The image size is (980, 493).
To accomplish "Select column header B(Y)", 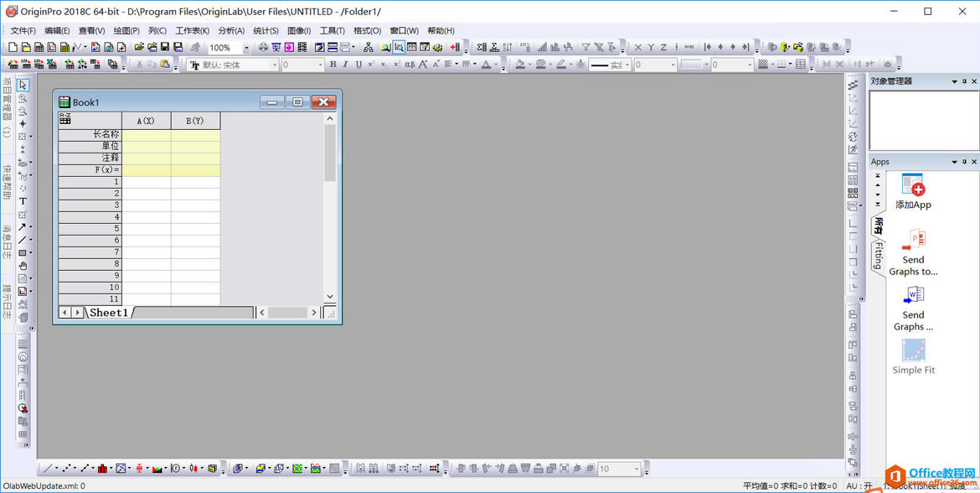I will coord(196,121).
